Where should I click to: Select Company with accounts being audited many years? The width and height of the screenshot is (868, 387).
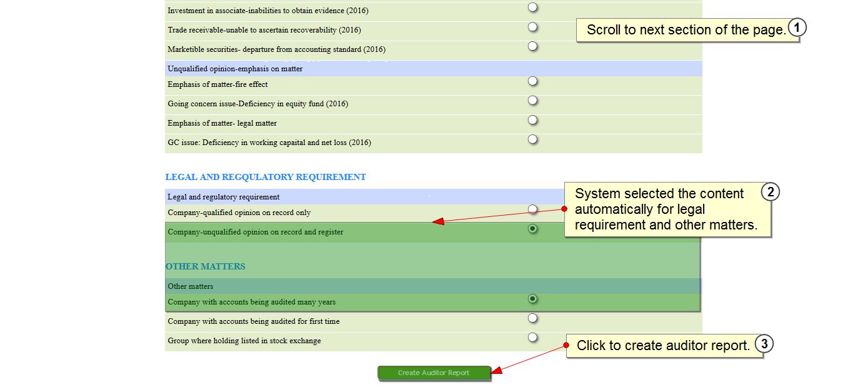(532, 299)
